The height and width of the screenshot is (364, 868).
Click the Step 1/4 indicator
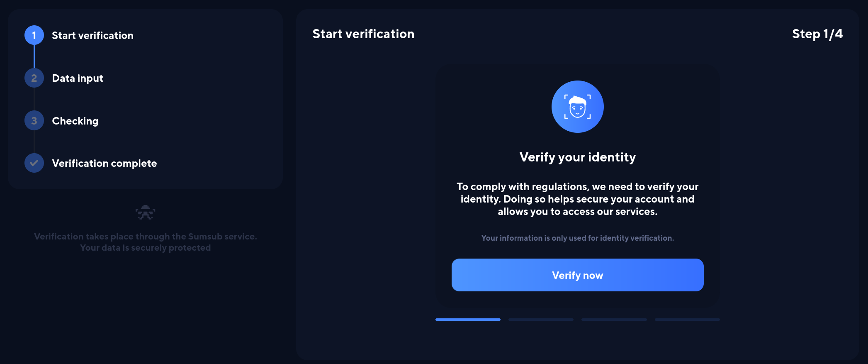click(x=817, y=34)
